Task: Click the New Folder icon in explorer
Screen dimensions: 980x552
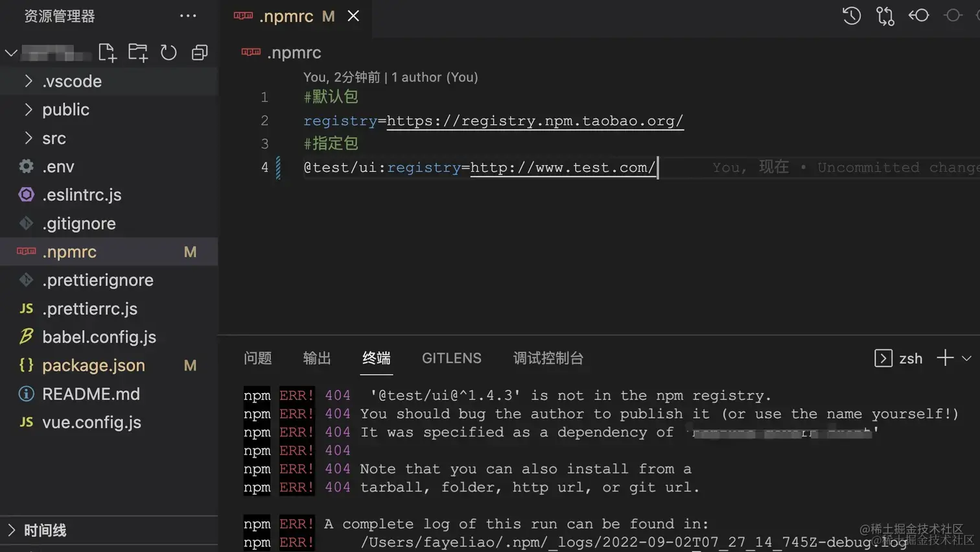Action: (137, 53)
